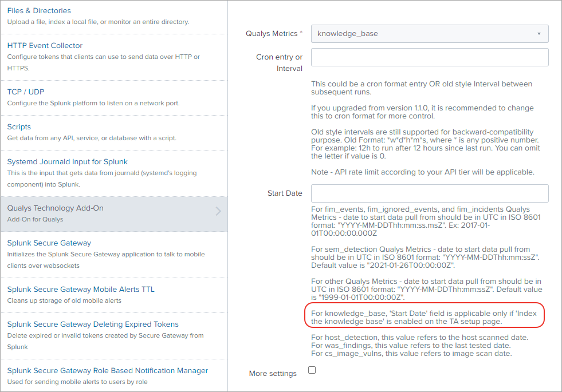The image size is (562, 392).
Task: Click the 'Cron entry or Interval' label
Action: [279, 62]
